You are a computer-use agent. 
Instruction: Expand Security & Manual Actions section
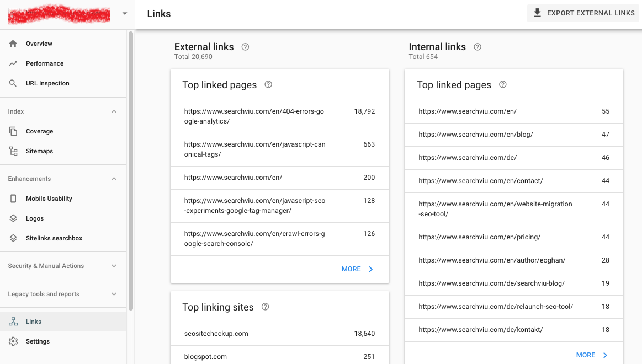point(114,266)
